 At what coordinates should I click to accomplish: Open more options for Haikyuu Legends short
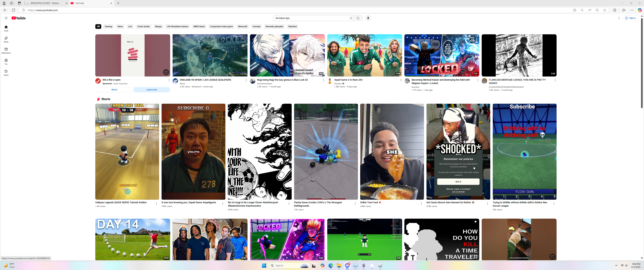[157, 204]
